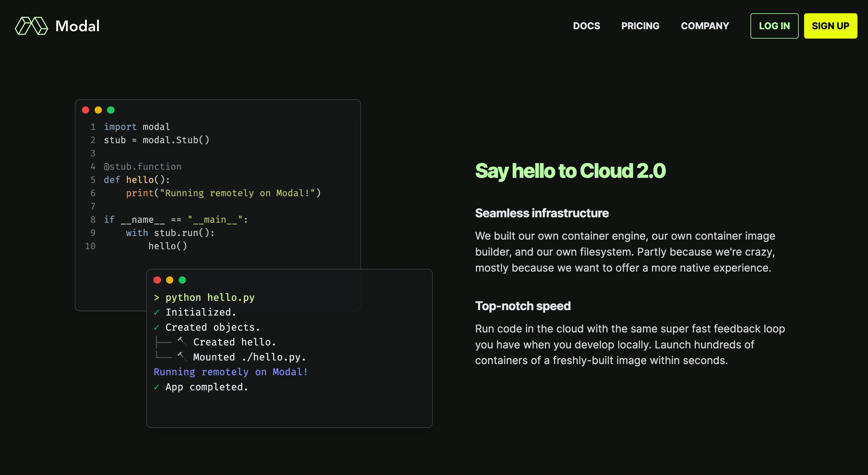Click the print("Running remotely on Modal!") code line
The width and height of the screenshot is (868, 475).
[223, 193]
